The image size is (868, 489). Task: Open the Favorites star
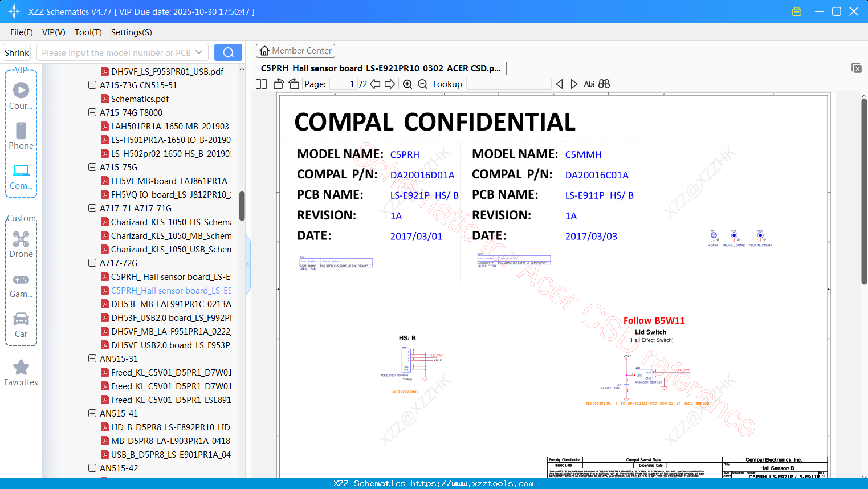21,373
